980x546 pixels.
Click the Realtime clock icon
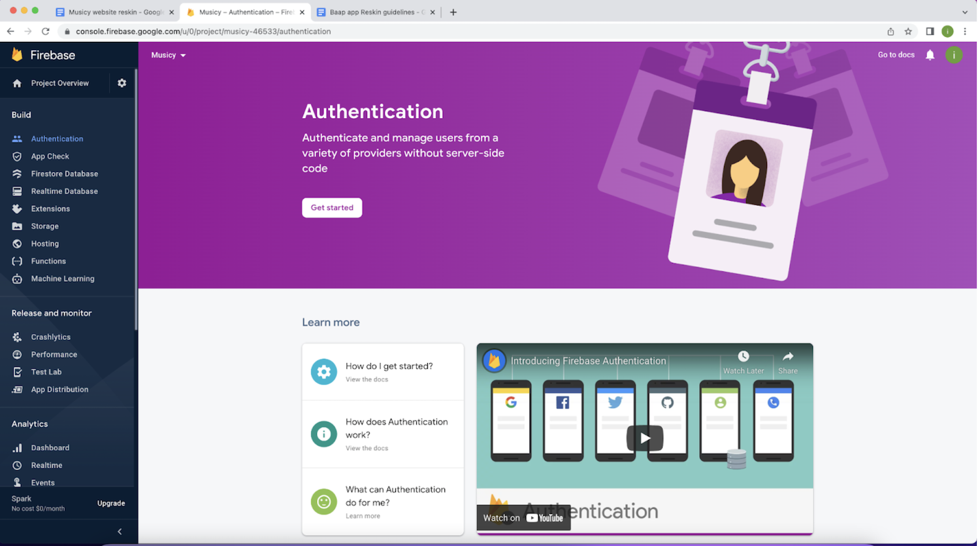[17, 466]
